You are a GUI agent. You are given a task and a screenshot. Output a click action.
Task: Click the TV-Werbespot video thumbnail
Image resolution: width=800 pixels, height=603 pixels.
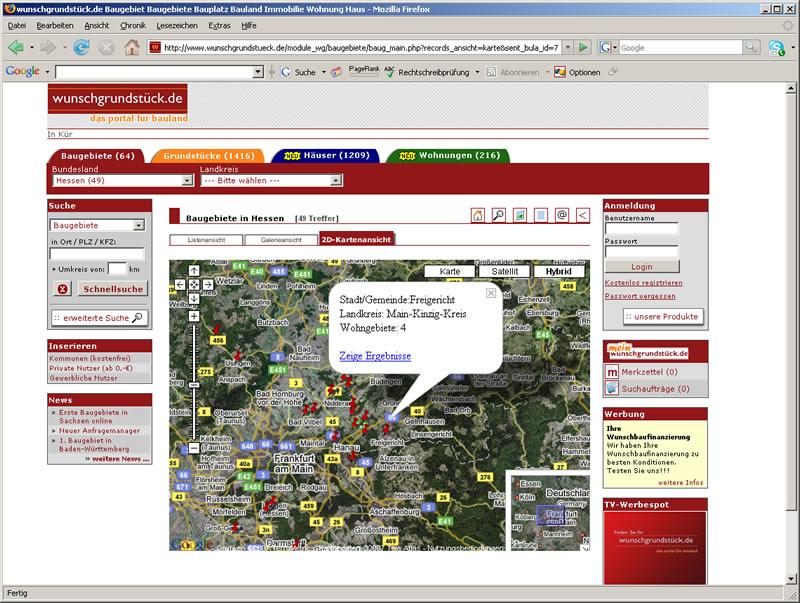[x=655, y=547]
